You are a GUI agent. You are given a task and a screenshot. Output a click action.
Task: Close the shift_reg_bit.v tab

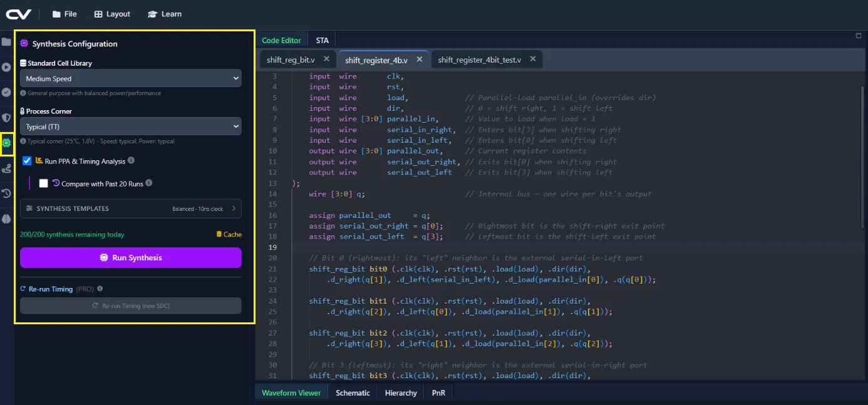[327, 59]
